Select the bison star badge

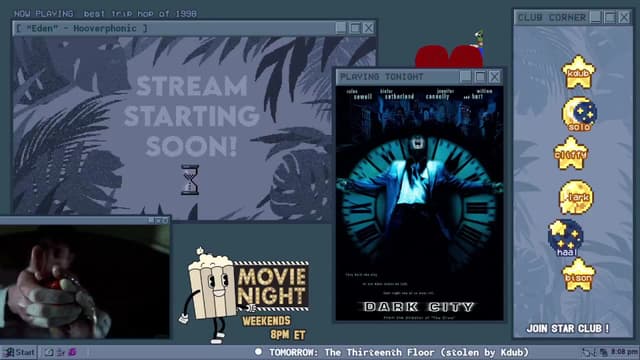[x=578, y=275]
